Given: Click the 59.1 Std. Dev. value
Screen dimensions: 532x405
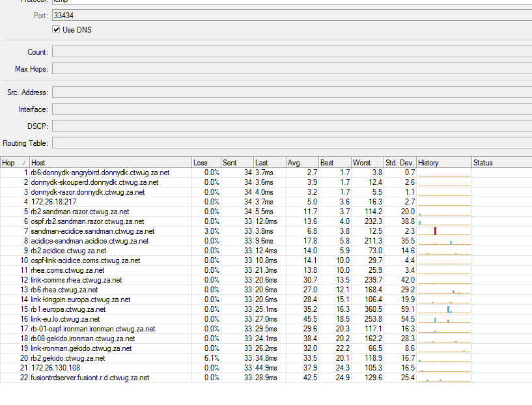Looking at the screenshot, I should click(x=408, y=310).
